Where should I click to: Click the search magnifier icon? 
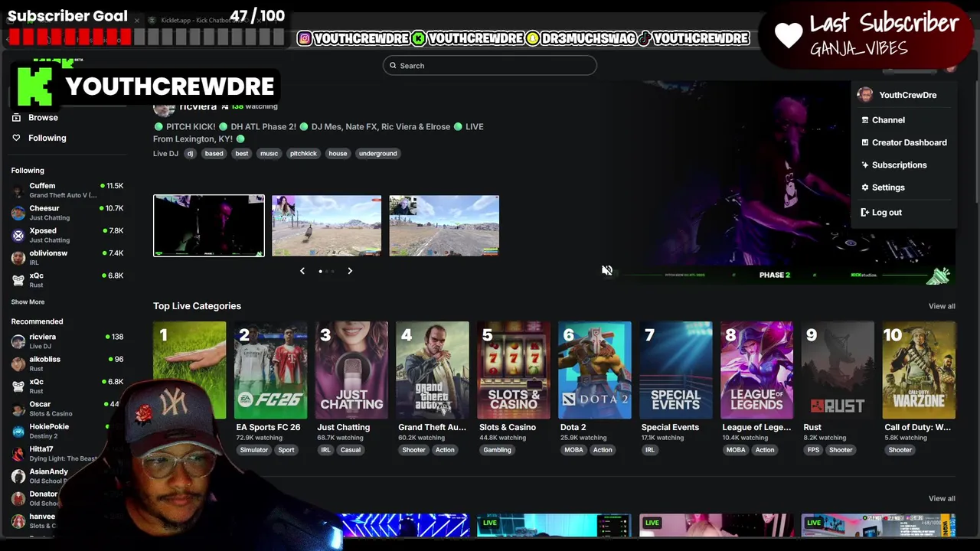tap(393, 66)
